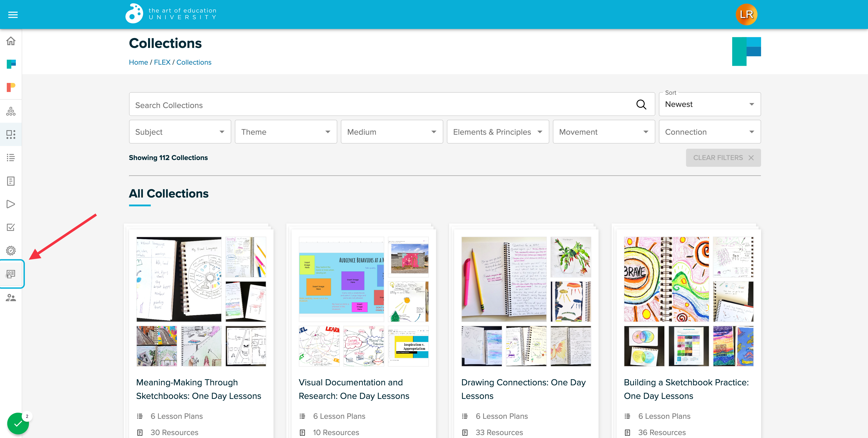Click the Search Collections field
The width and height of the screenshot is (868, 438).
pos(392,104)
